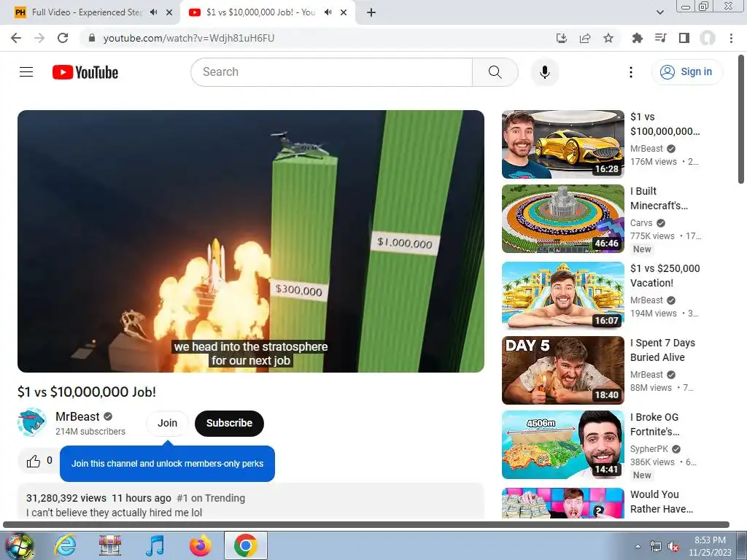Screen dimensions: 747x560
Task: Click the horizontal page scrollbar
Action: (x=366, y=524)
